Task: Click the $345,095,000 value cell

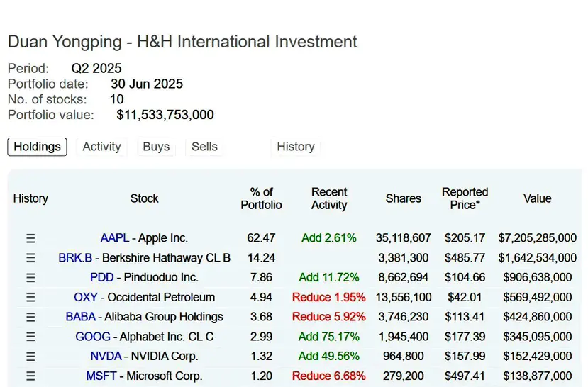Action: click(x=538, y=337)
